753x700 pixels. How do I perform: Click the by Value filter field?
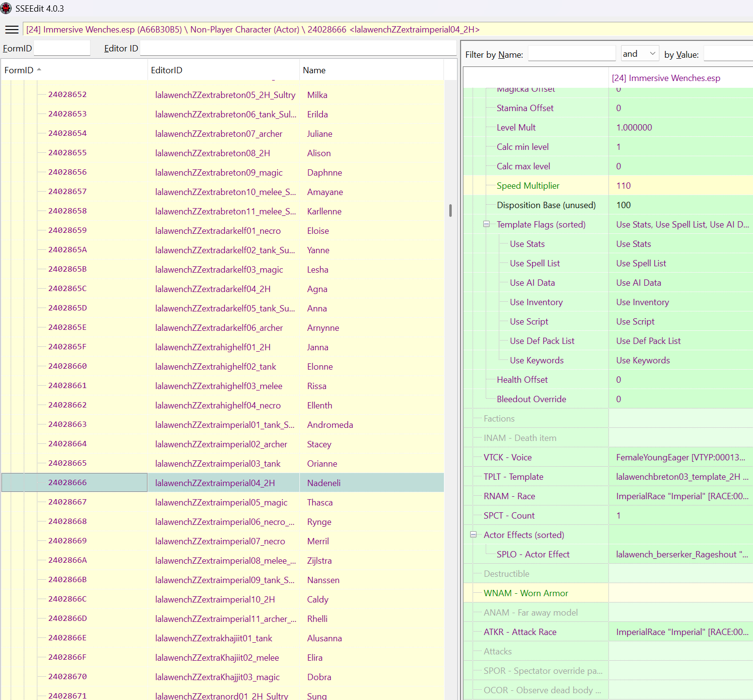(727, 54)
